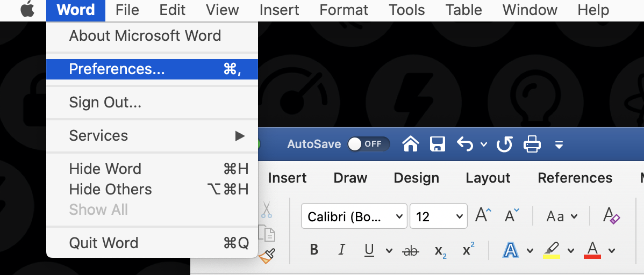Click Decrease Font Size icon
This screenshot has height=275, width=644.
[x=512, y=215]
